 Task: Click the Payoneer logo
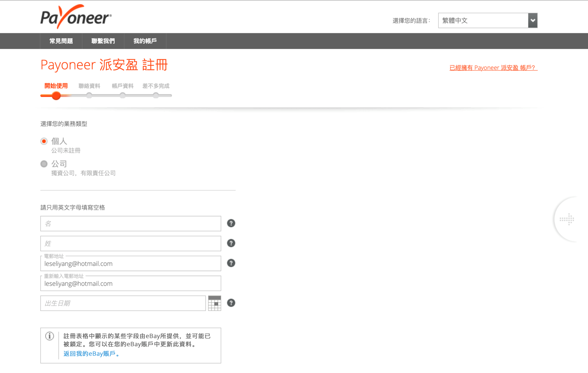(76, 17)
